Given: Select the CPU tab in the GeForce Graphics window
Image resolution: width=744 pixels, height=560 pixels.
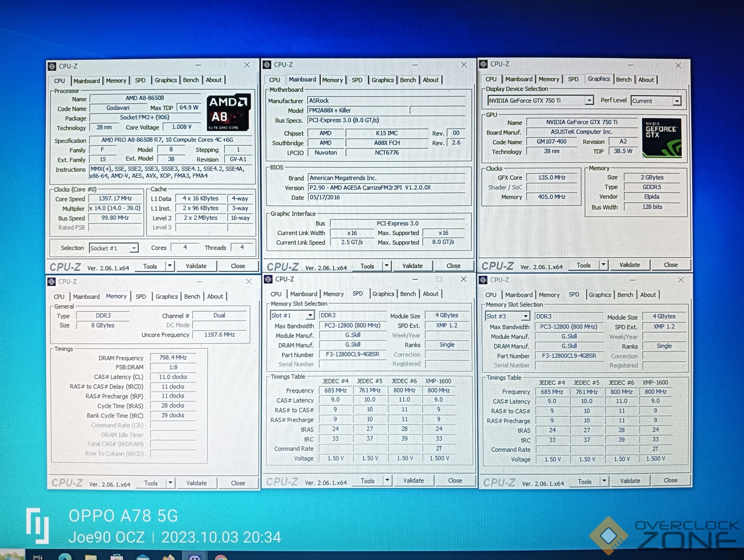Looking at the screenshot, I should pos(491,79).
